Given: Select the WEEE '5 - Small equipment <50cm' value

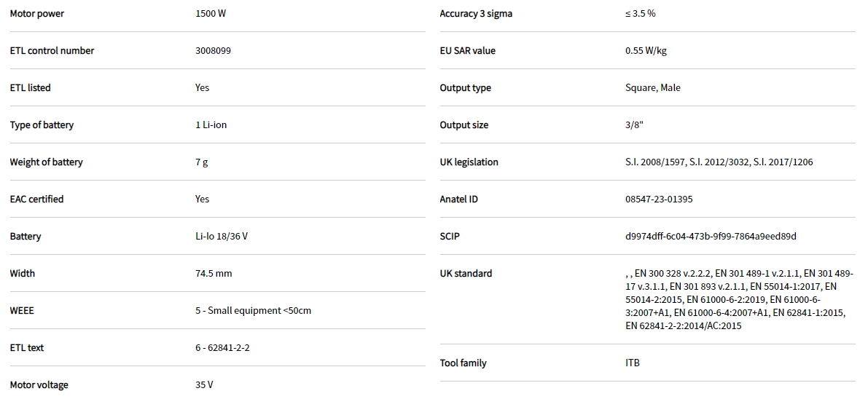Looking at the screenshot, I should (253, 311).
